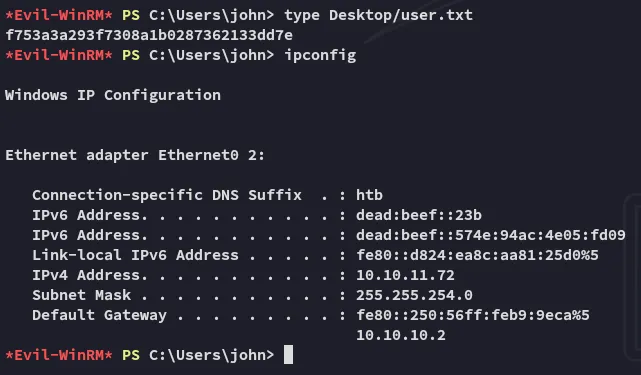Click the link-local address fe80::d824:ea8c:aa81:25d0%5
Image resolution: width=641 pixels, height=375 pixels.
tap(477, 255)
